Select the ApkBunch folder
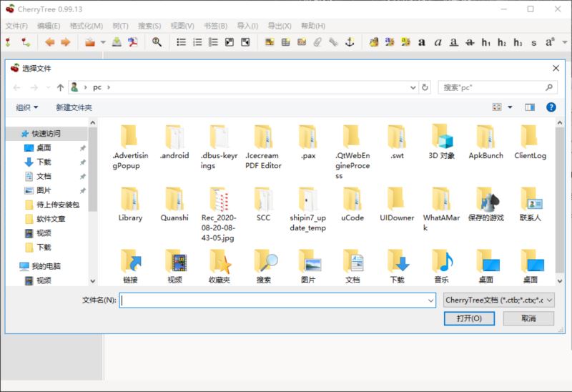 coord(485,142)
